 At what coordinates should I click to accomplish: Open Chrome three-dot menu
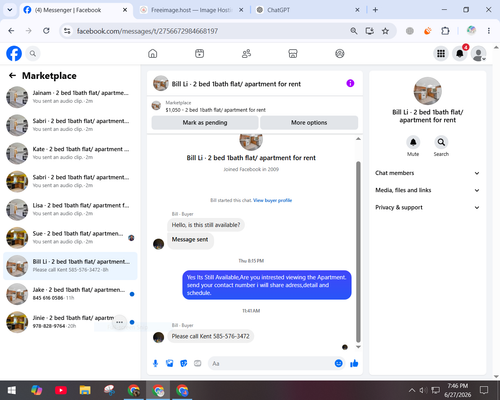[489, 31]
